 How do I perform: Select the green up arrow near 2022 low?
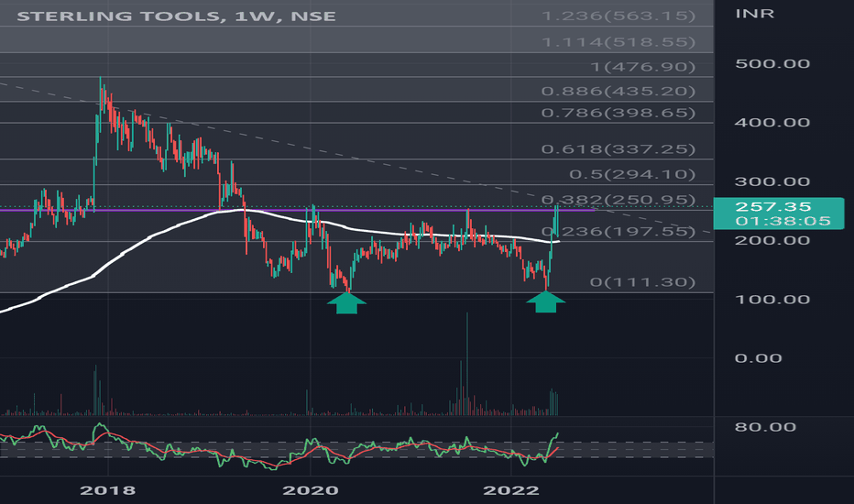546,301
